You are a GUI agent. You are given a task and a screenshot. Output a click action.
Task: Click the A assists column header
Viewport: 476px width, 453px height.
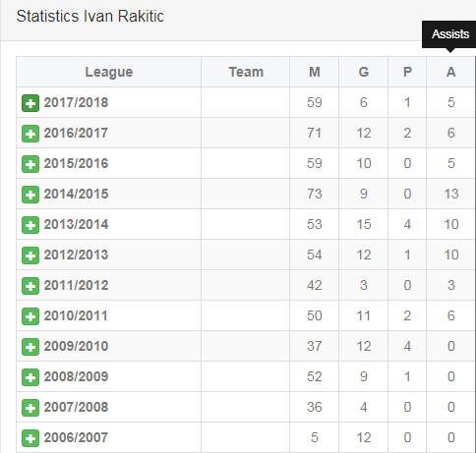[x=450, y=72]
